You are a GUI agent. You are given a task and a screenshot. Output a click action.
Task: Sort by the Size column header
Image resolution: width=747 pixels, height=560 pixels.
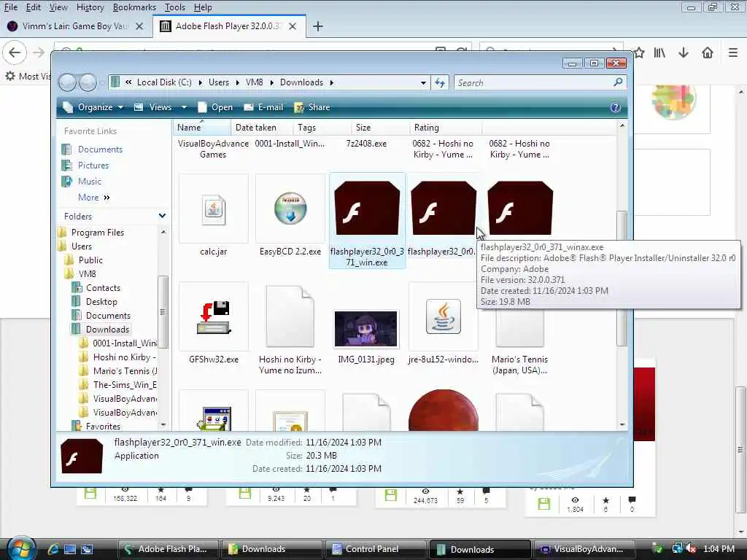(379, 128)
